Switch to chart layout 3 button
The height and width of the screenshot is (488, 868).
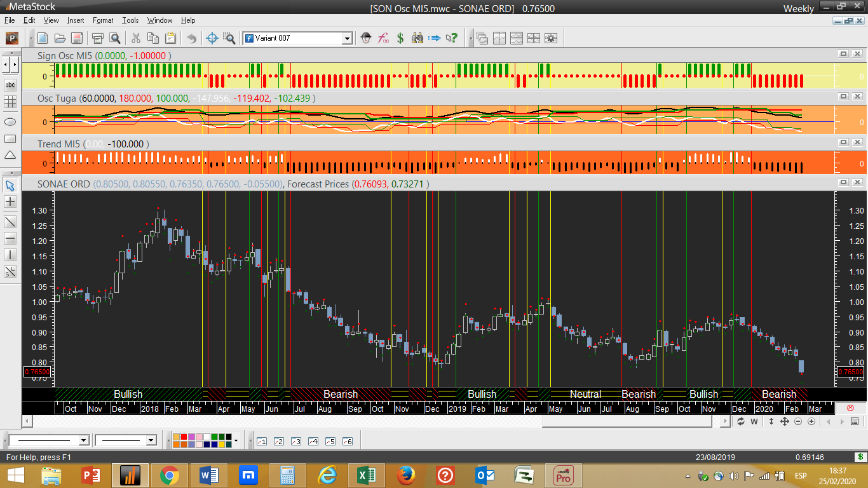coord(295,441)
